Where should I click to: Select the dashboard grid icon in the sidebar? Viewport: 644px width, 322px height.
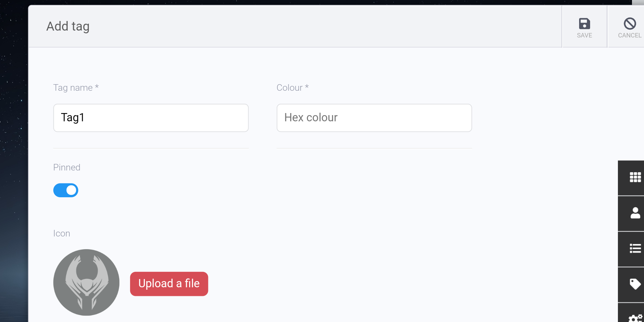click(x=635, y=177)
